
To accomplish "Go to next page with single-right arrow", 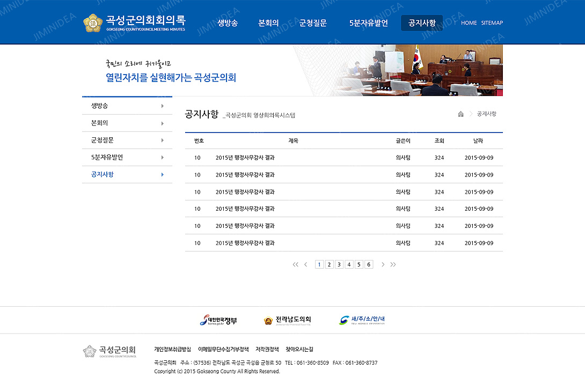I will pyautogui.click(x=383, y=264).
